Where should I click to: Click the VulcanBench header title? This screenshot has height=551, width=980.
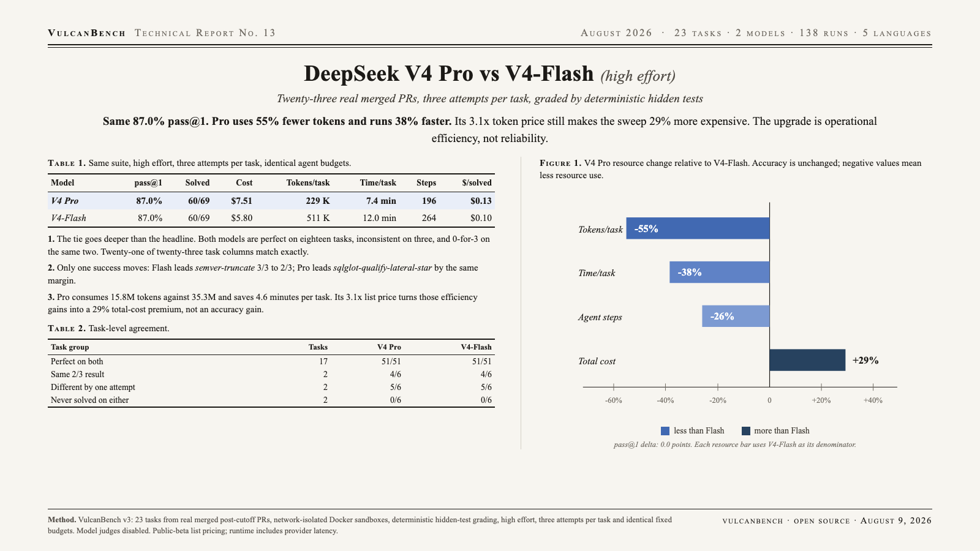click(x=87, y=33)
